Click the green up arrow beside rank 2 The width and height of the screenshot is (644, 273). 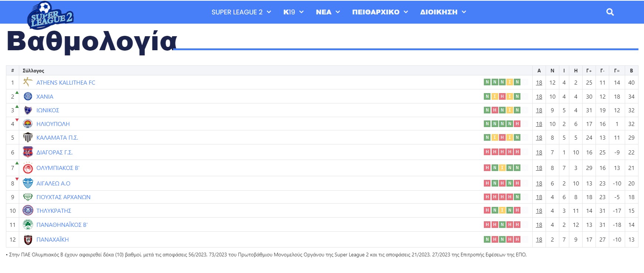pos(17,92)
